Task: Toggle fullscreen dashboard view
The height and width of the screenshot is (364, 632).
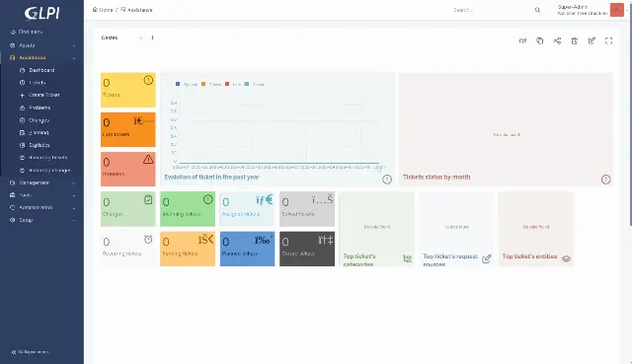Action: [x=608, y=40]
